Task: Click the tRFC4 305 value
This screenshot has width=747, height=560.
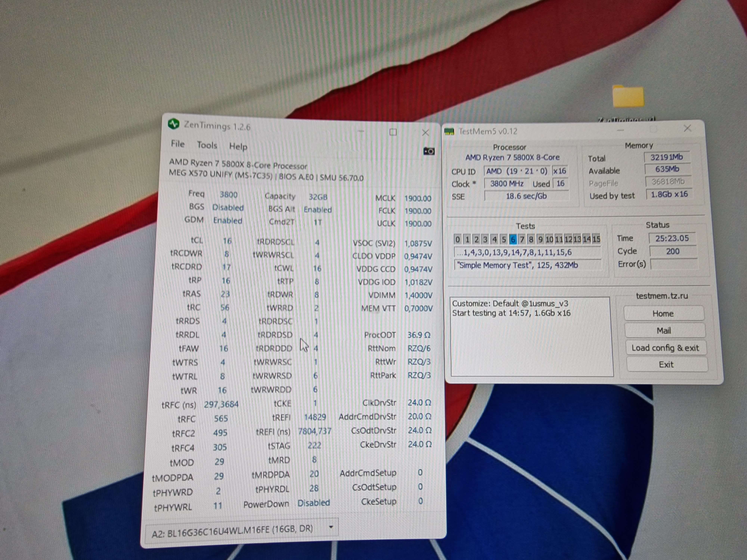Action: click(x=219, y=447)
